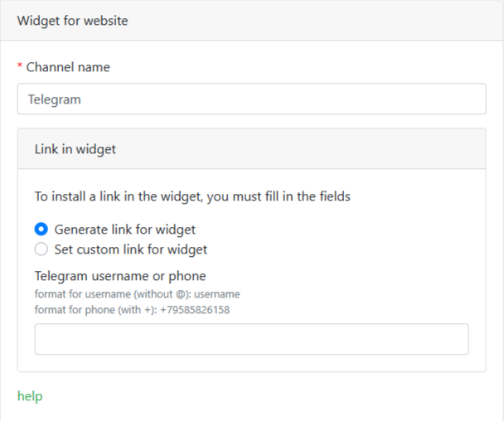
Task: Choose the "Set custom link for widget" radio button
Action: [x=41, y=249]
